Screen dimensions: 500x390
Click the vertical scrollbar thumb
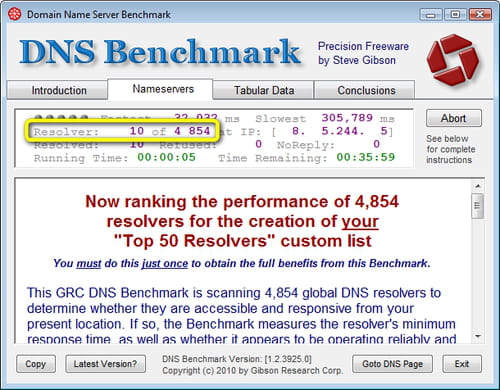pos(478,206)
